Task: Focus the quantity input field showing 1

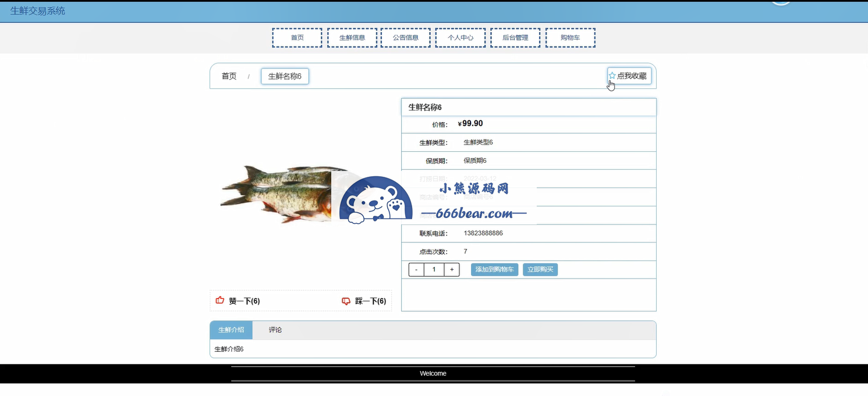Action: [x=434, y=269]
